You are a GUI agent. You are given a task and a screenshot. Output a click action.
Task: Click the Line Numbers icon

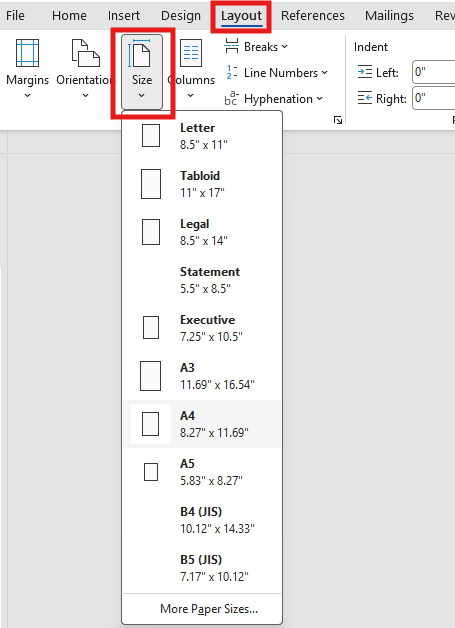(x=232, y=72)
